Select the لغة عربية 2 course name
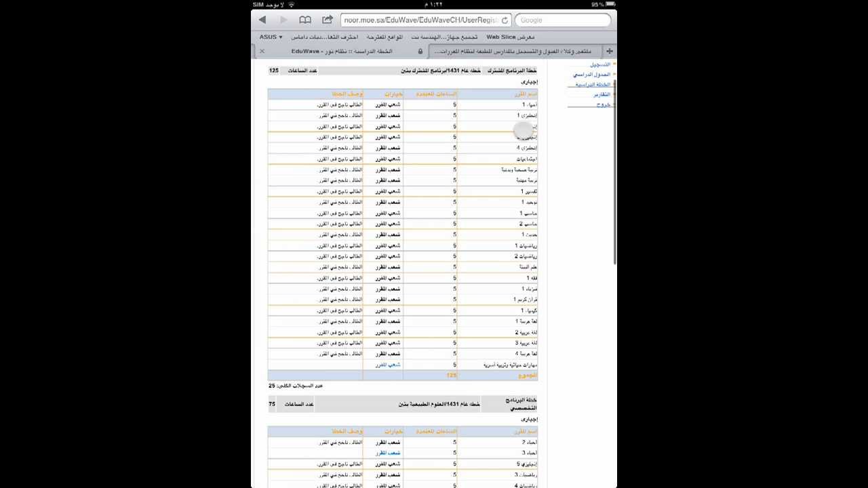This screenshot has height=488, width=868. [x=526, y=332]
